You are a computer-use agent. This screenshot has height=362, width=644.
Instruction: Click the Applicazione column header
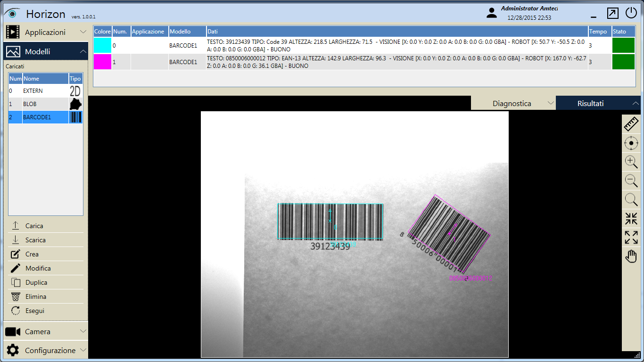pyautogui.click(x=149, y=32)
